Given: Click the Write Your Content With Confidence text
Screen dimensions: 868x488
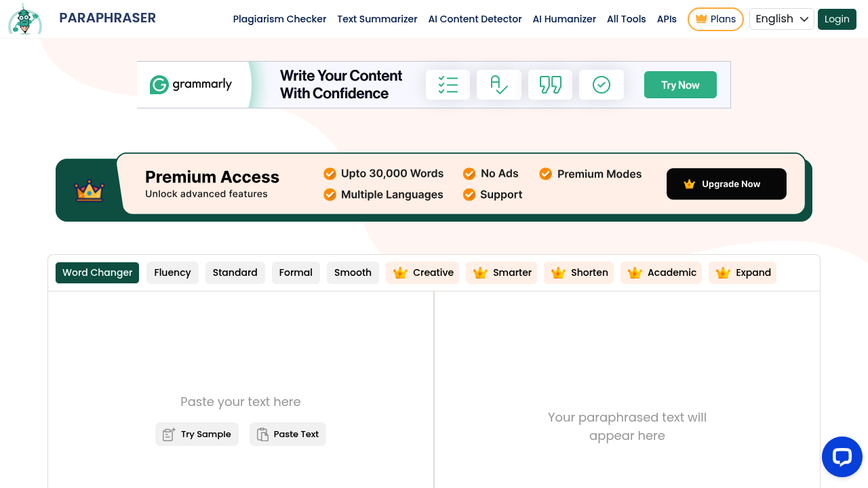Looking at the screenshot, I should 341,85.
